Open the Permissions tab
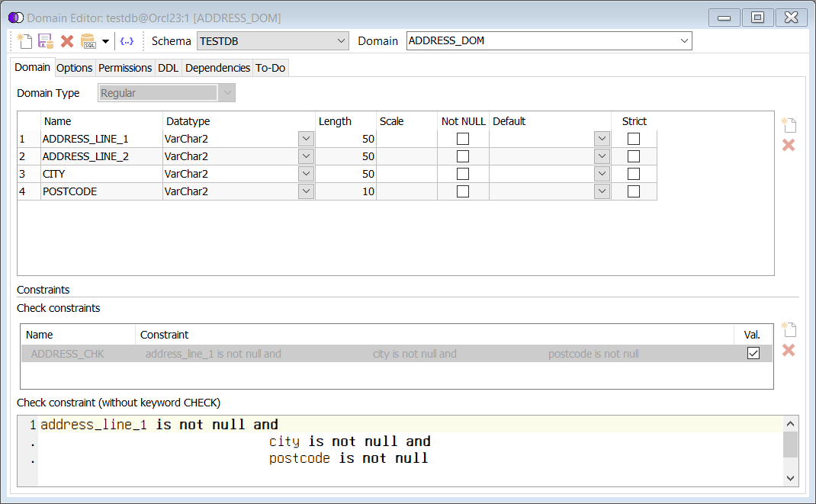 pos(125,68)
